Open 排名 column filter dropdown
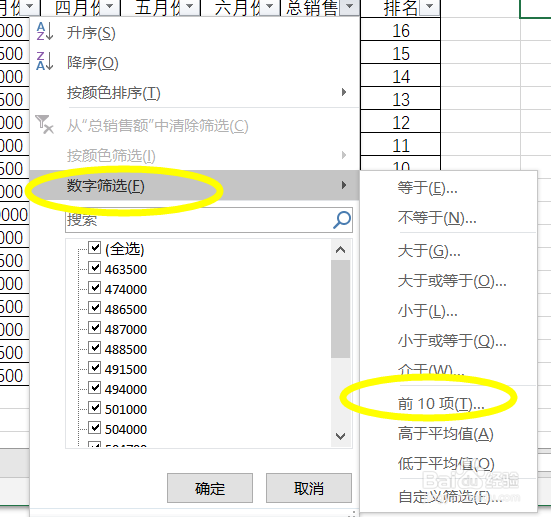Image resolution: width=551 pixels, height=517 pixels. coord(430,6)
